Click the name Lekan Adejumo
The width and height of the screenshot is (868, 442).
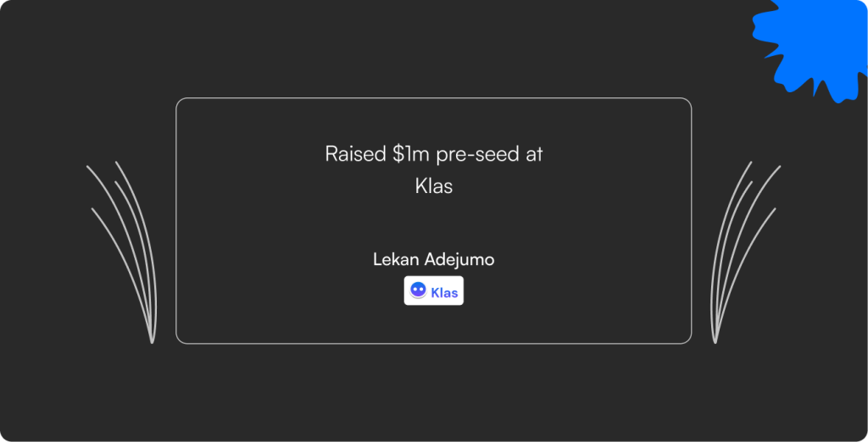(433, 259)
